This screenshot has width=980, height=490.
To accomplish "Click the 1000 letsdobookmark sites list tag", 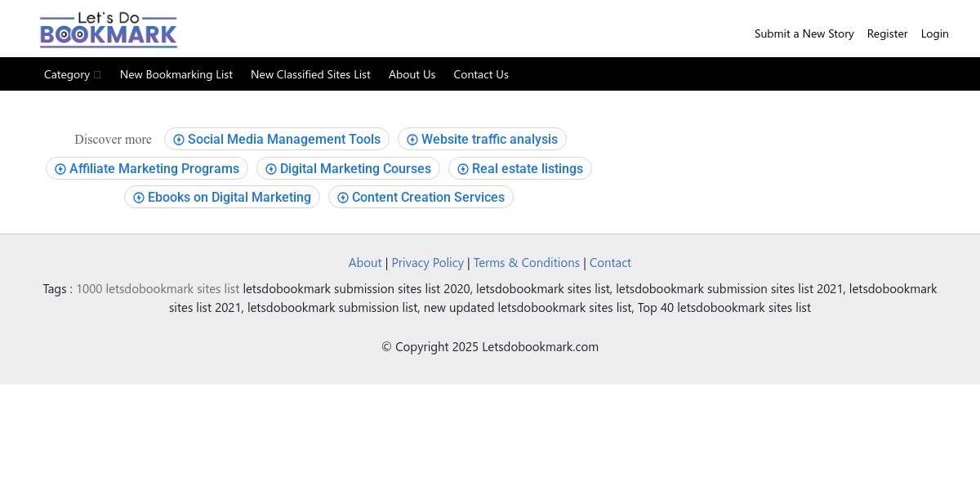I will (x=158, y=288).
